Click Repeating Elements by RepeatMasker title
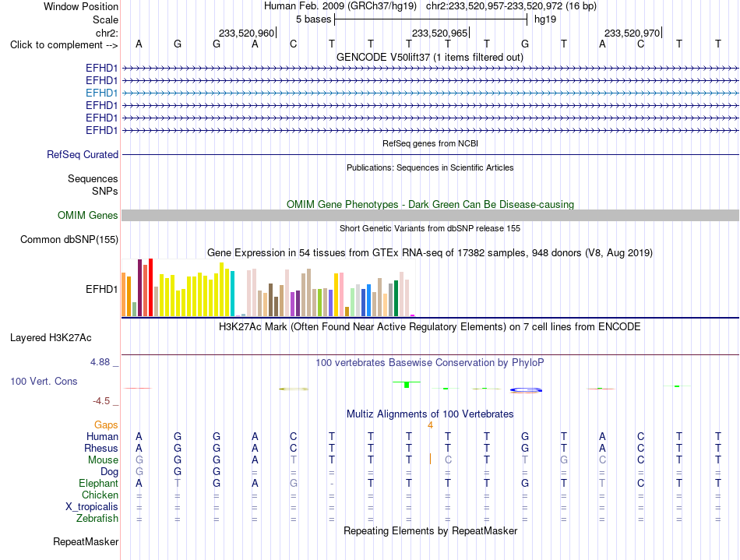The image size is (740, 560). (430, 530)
